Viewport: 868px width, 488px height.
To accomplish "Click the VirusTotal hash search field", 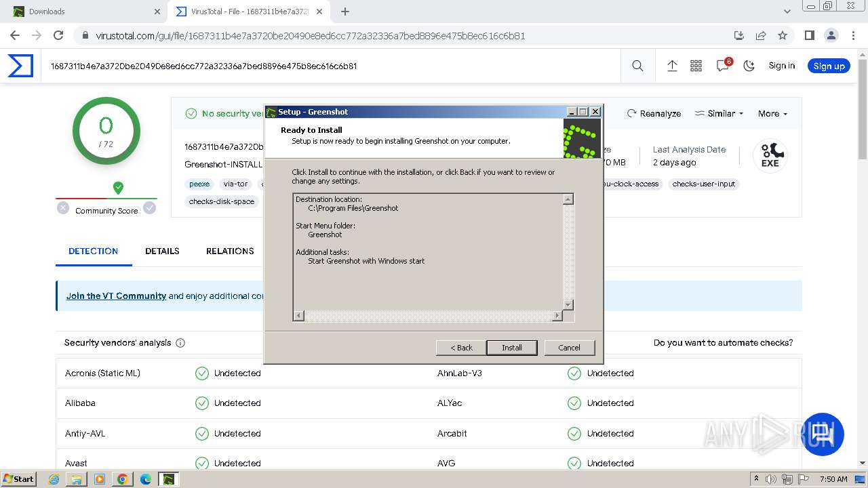I will click(x=331, y=66).
